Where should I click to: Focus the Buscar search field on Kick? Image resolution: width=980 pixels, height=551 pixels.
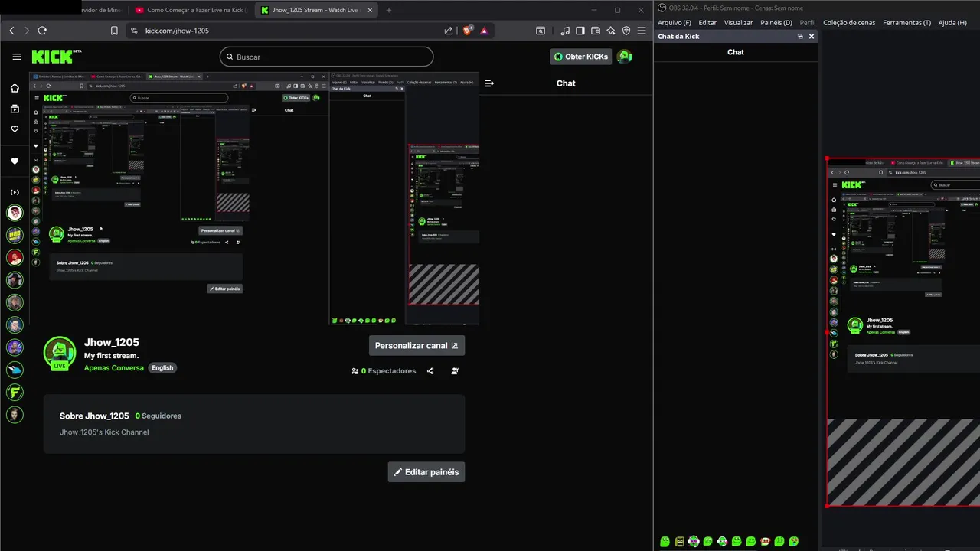click(326, 57)
